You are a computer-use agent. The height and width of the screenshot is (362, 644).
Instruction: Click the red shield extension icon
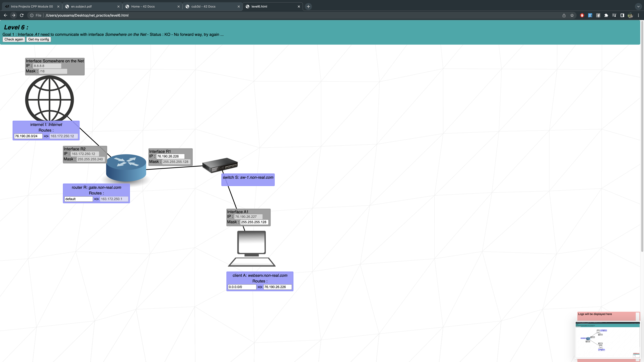click(582, 15)
